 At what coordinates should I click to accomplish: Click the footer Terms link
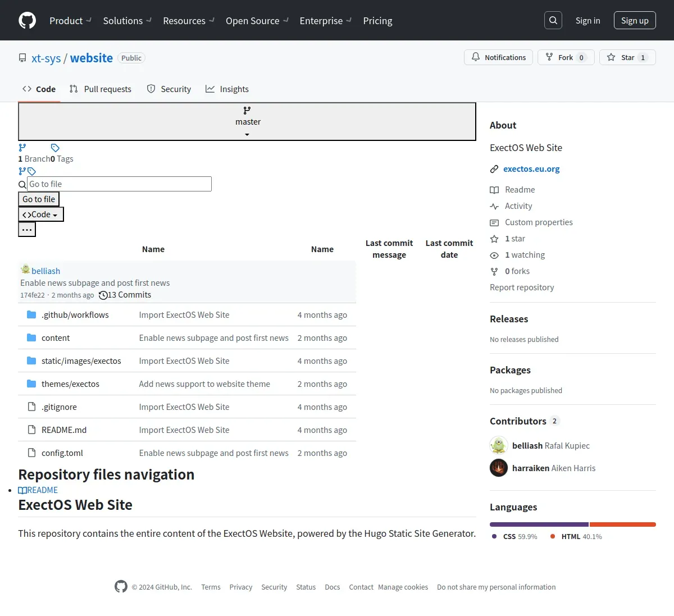[x=211, y=587]
